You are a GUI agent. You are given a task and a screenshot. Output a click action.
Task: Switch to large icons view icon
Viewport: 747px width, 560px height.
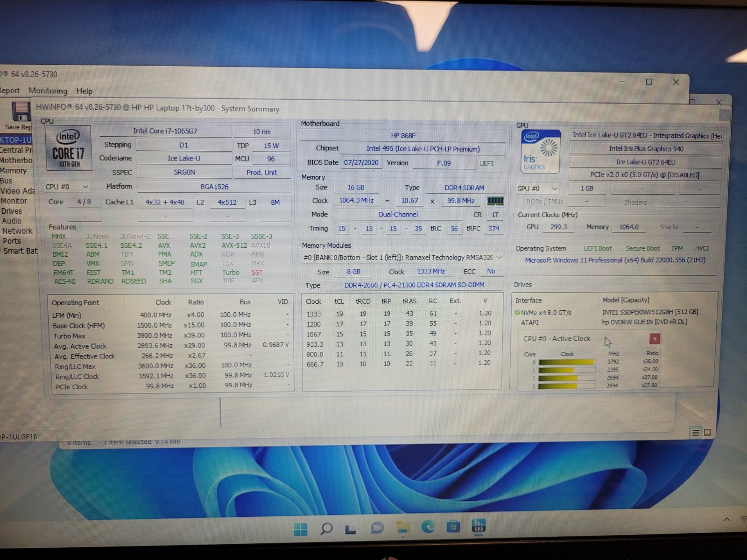tap(708, 432)
